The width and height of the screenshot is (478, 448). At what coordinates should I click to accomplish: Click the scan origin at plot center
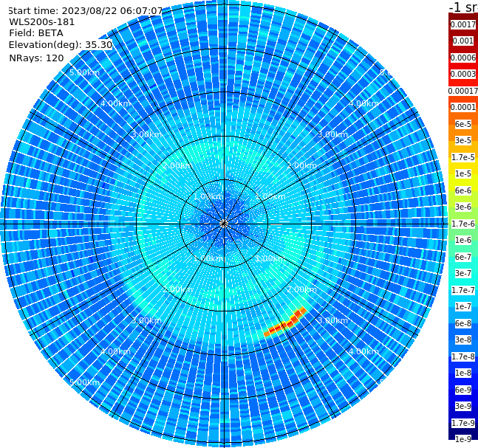[224, 224]
